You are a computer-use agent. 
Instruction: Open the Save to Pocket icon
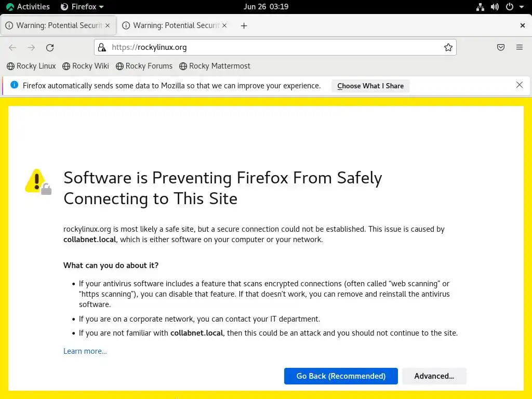coord(501,47)
